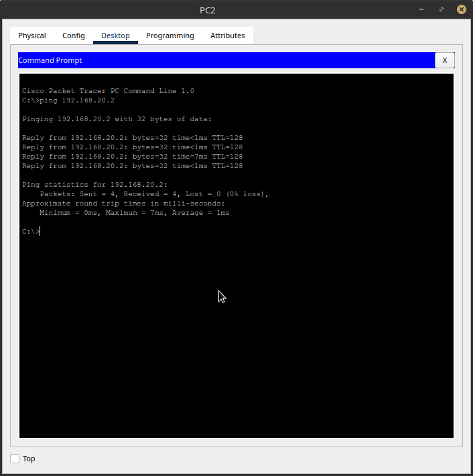
Task: Go to the Programming tab
Action: tap(170, 35)
